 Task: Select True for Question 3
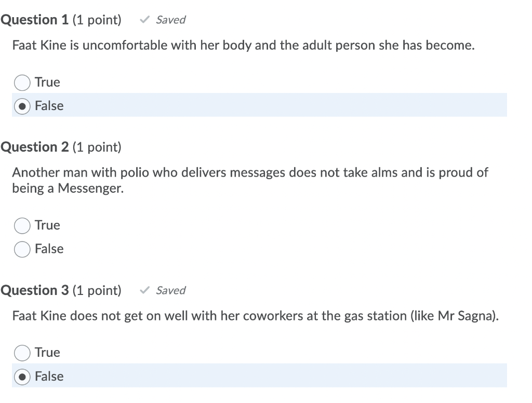pyautogui.click(x=22, y=353)
